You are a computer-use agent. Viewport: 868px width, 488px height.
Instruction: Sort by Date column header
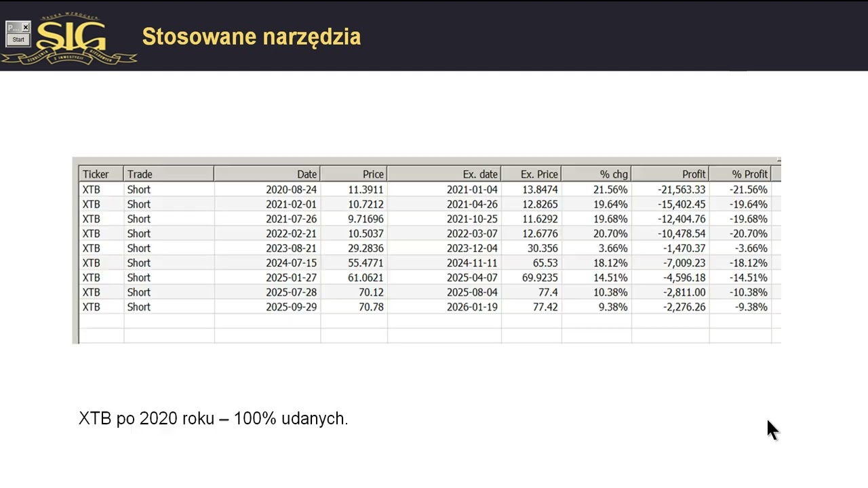point(267,174)
